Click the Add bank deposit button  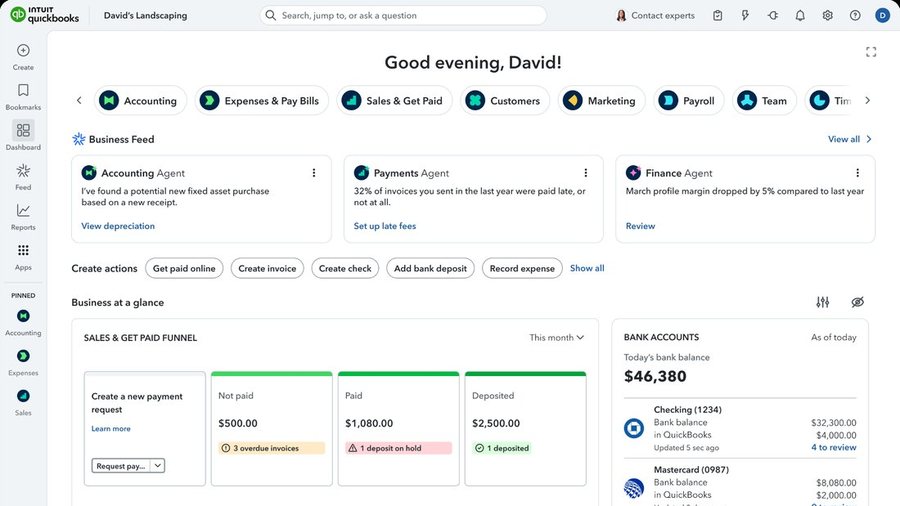pyautogui.click(x=430, y=268)
